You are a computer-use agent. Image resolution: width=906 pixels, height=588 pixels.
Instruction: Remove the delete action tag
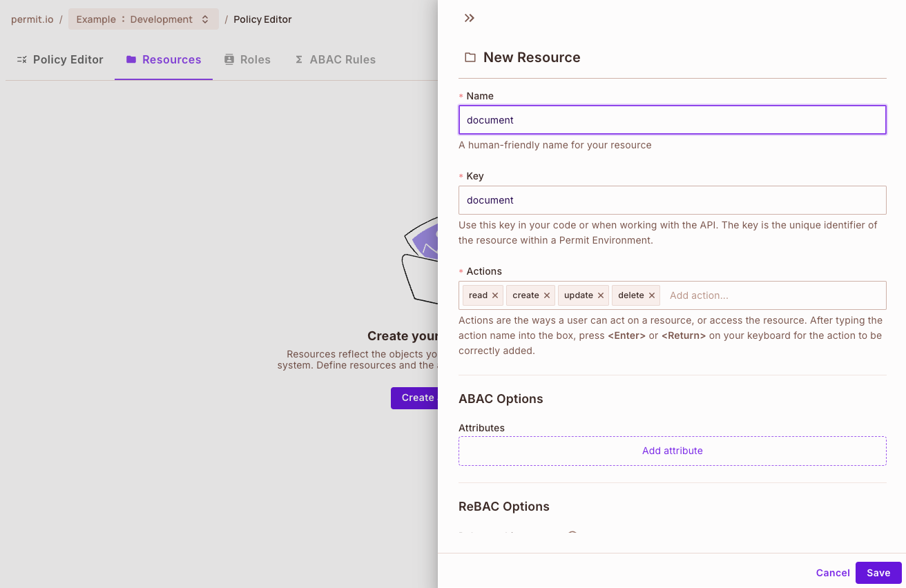tap(652, 295)
